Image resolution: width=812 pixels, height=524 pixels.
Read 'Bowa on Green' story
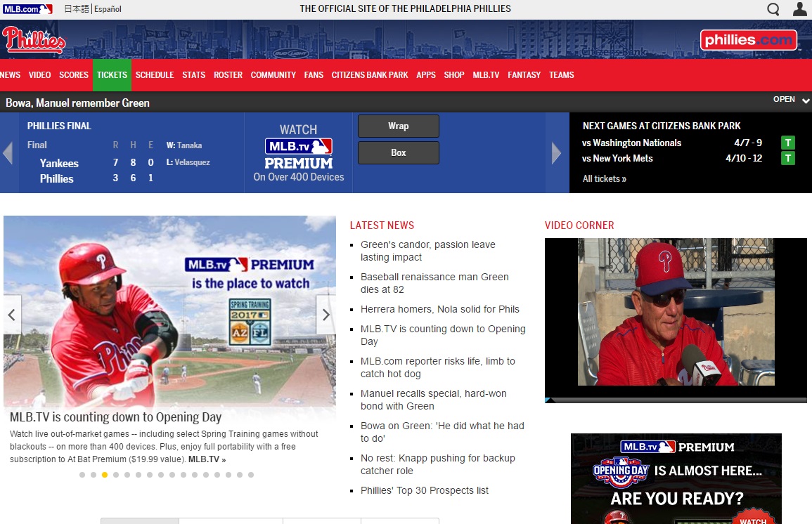pyautogui.click(x=442, y=432)
